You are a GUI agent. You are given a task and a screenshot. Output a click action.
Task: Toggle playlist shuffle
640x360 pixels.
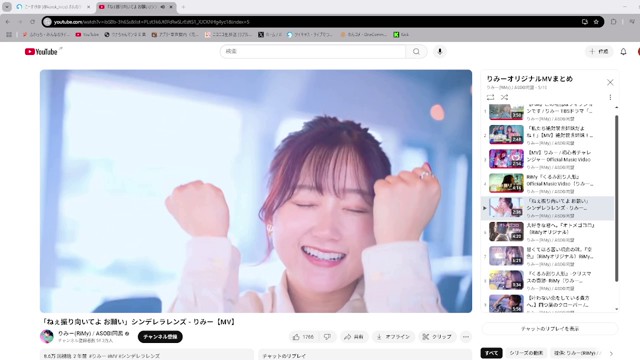504,97
